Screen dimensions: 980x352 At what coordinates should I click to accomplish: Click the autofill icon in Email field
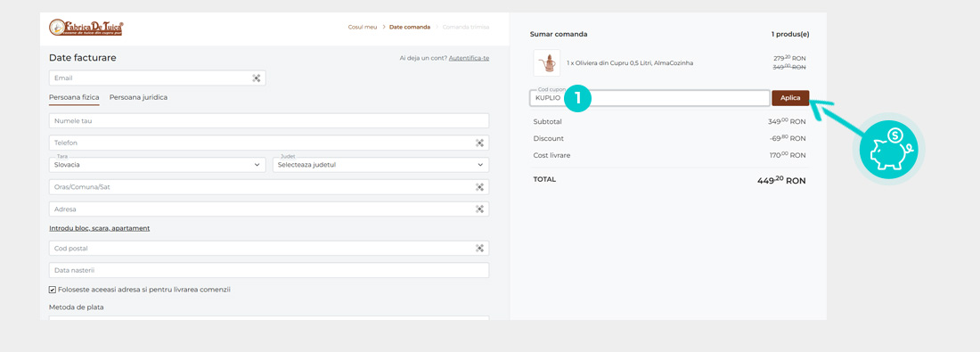(x=257, y=78)
